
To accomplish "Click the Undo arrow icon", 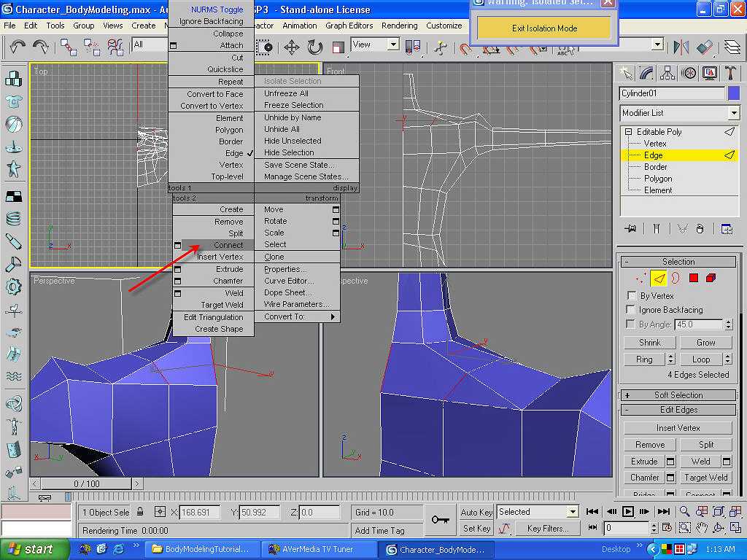I will click(x=18, y=47).
